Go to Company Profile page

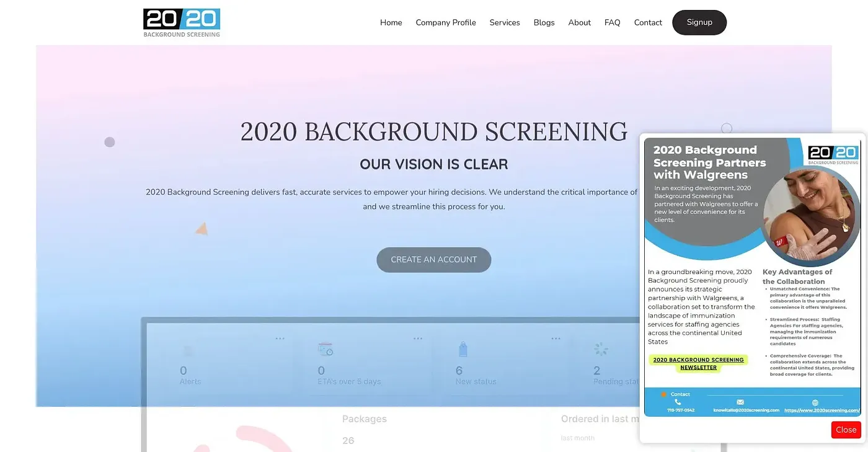446,22
